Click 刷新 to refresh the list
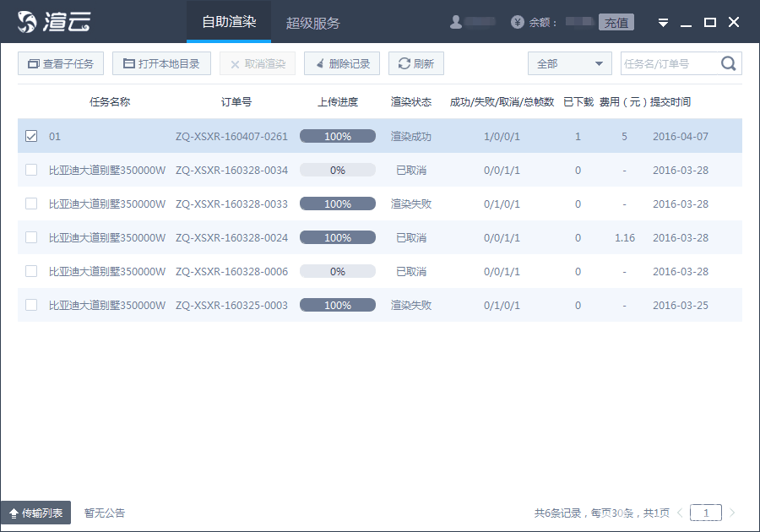 pyautogui.click(x=415, y=63)
